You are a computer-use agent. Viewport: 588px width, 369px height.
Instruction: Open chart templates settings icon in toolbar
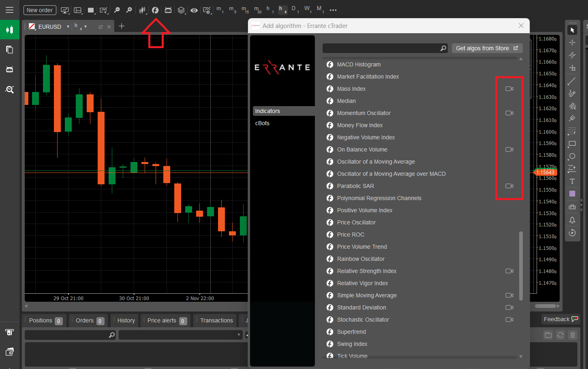pyautogui.click(x=207, y=10)
